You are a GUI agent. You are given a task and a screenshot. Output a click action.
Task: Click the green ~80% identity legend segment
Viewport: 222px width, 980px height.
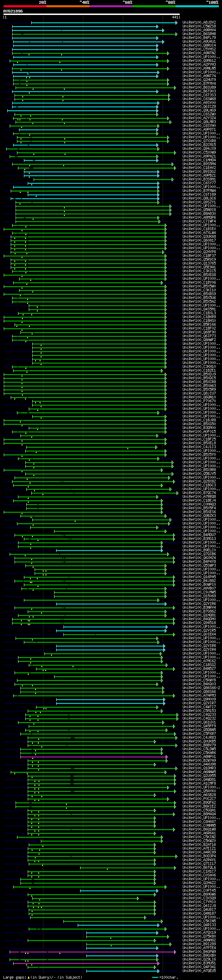(x=154, y=6)
